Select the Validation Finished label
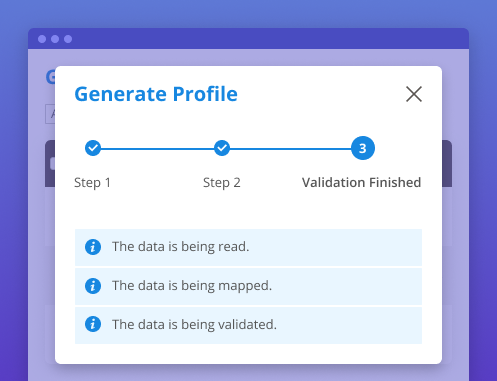 pos(361,183)
